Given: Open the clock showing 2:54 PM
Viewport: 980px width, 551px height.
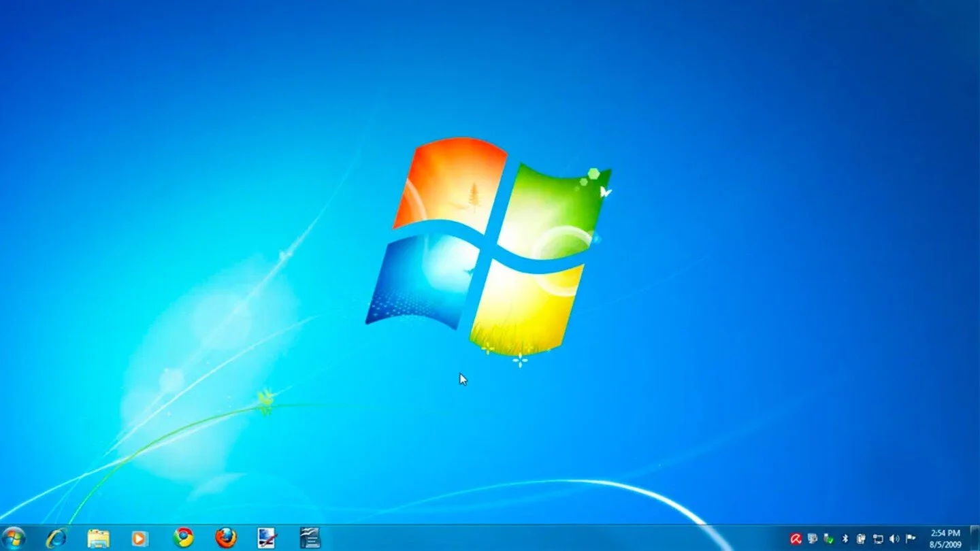Looking at the screenshot, I should pos(945,539).
